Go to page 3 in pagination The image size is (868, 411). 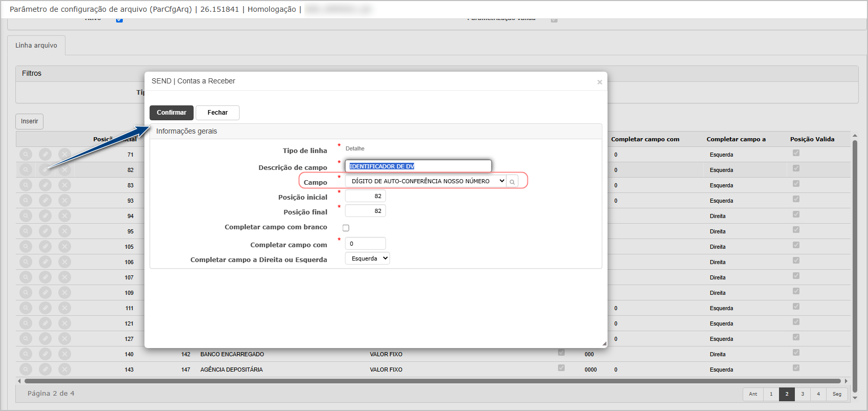(803, 394)
